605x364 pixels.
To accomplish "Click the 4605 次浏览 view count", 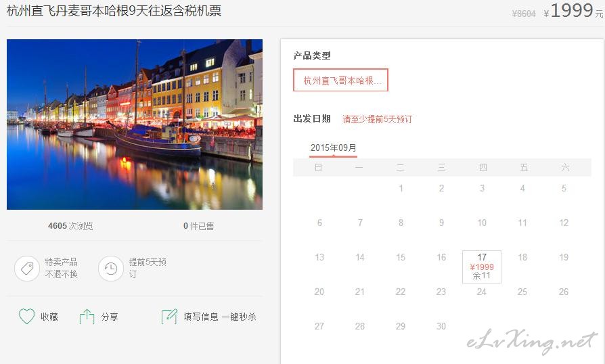I will coord(70,226).
